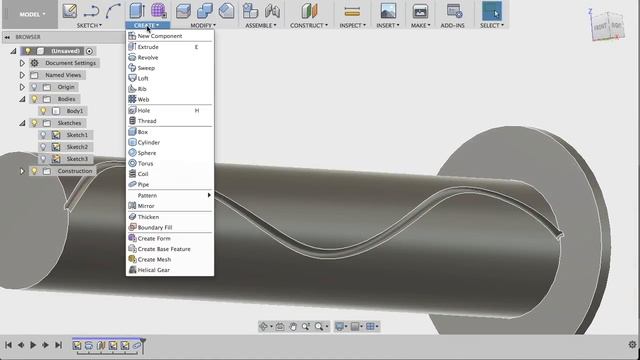The width and height of the screenshot is (640, 360).
Task: Select the Press Pull modify icon
Action: coord(183,11)
